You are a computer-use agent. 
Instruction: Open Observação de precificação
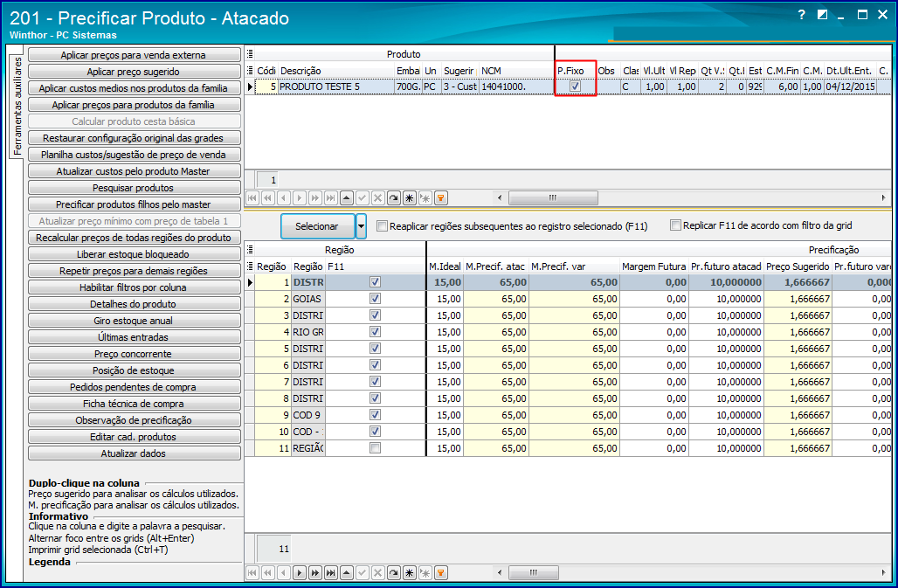click(x=134, y=420)
